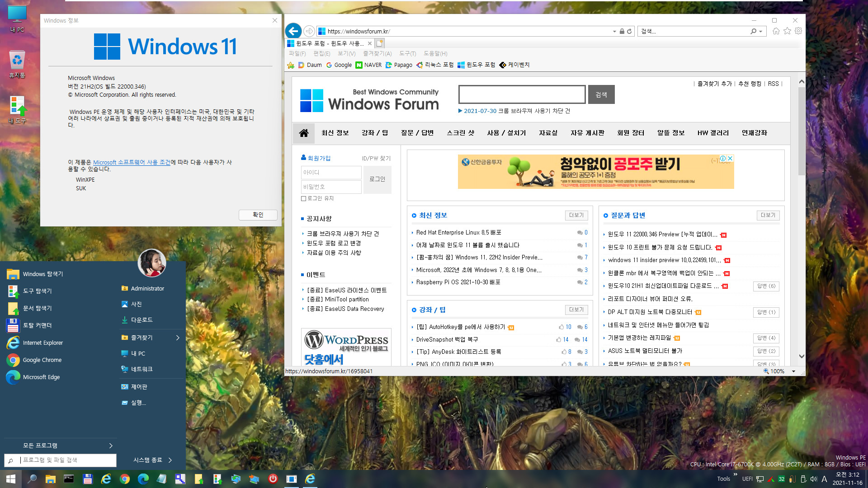Open Microsoft 소프트웨어 사용 조건 link

point(132,162)
